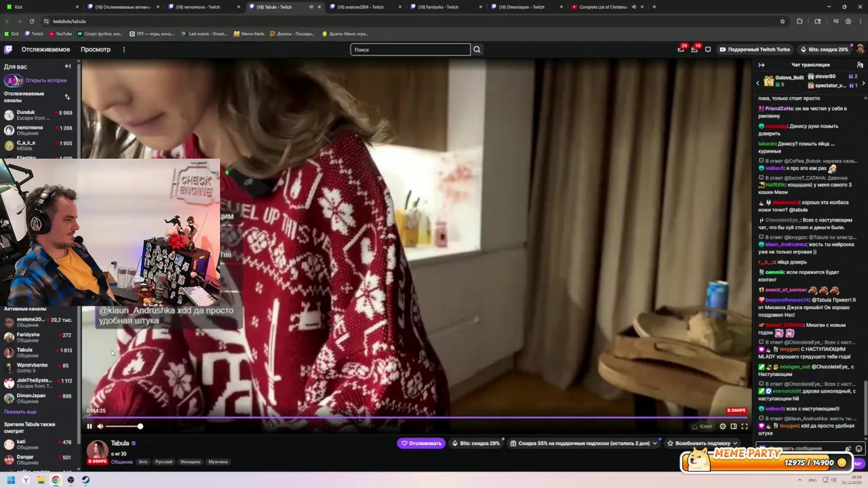Open Открыть истории stories link
868x488 pixels.
click(x=46, y=80)
